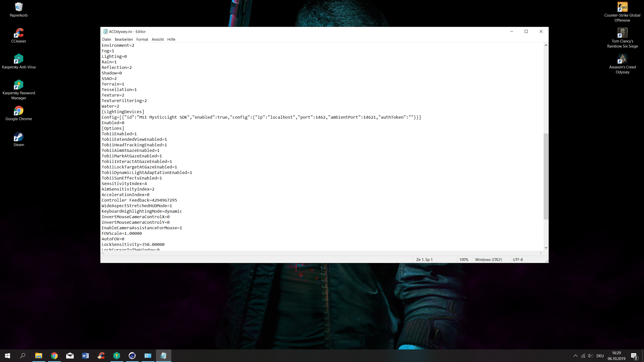
Task: Open the Ansicht menu
Action: [x=157, y=39]
